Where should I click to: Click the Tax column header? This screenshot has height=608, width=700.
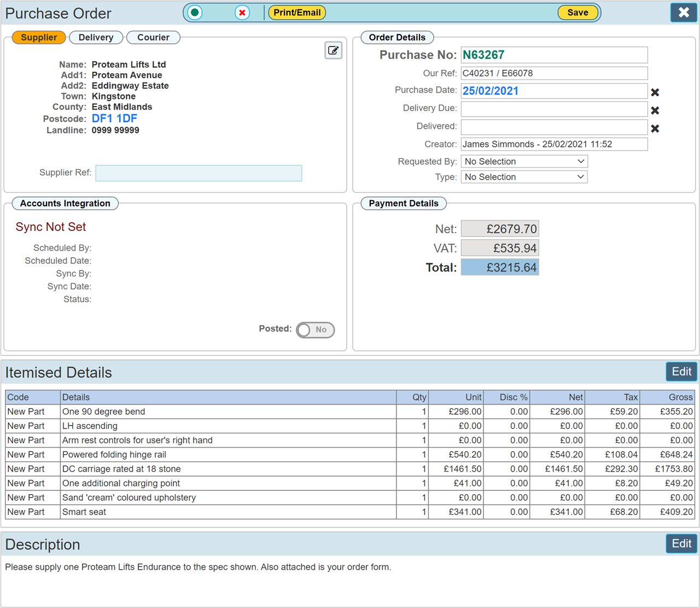tap(612, 397)
